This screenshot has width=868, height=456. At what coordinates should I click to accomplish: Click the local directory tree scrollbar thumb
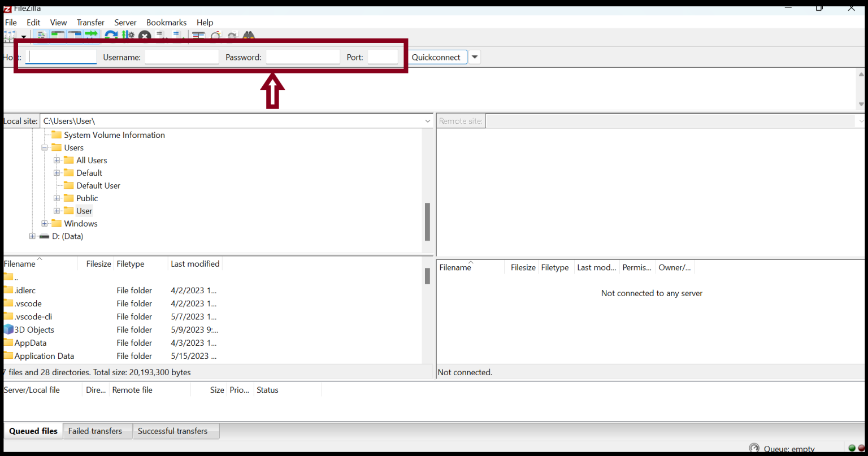click(428, 222)
